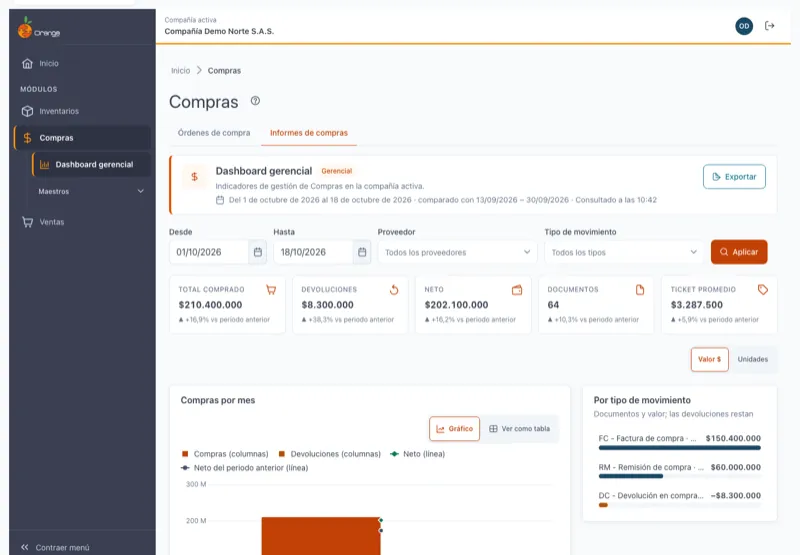Switch to Valor $ view
Viewport: 800px width, 555px height.
point(710,360)
